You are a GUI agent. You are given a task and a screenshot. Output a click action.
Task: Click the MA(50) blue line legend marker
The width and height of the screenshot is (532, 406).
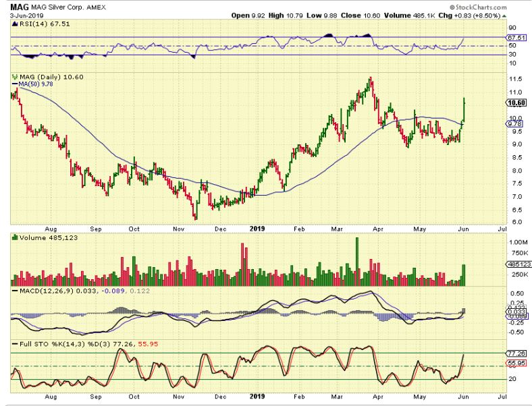coord(14,84)
